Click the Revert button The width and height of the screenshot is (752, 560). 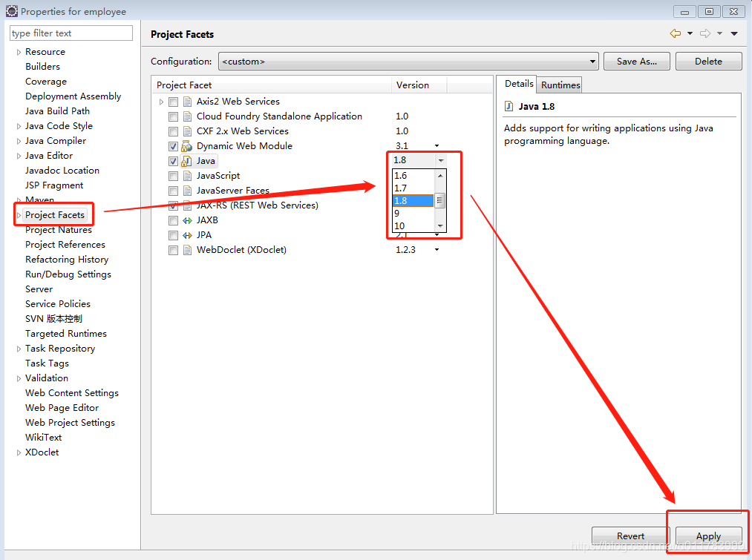(x=630, y=536)
